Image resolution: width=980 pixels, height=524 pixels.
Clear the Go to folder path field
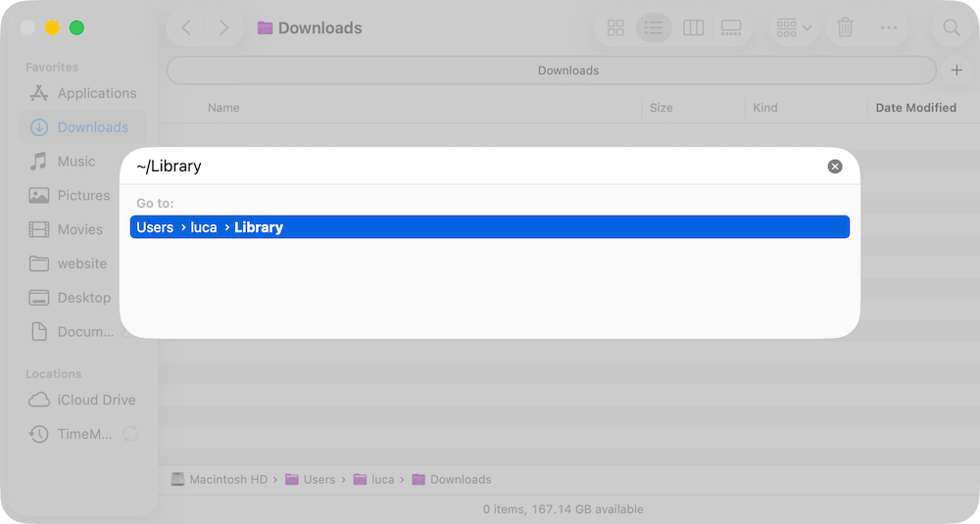[835, 167]
